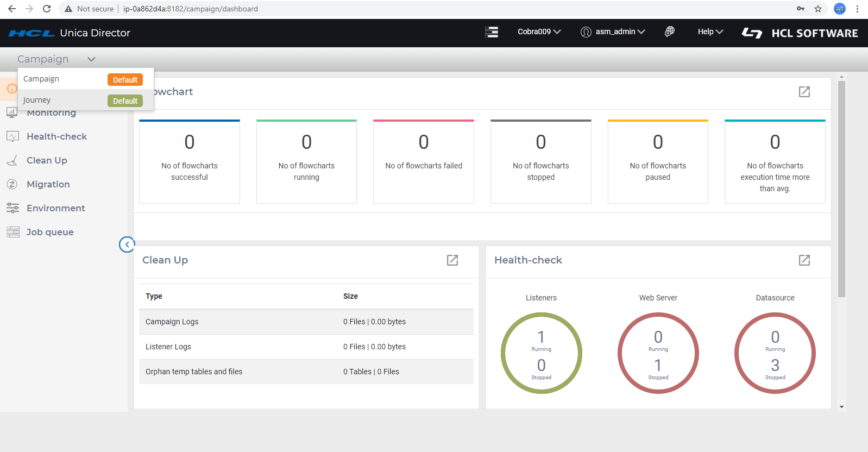Open the Flowchart panel pop-out icon
This screenshot has height=452, width=868.
pyautogui.click(x=804, y=92)
